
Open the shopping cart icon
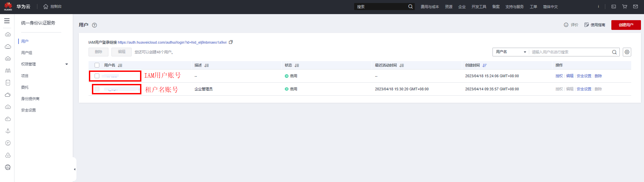click(624, 6)
